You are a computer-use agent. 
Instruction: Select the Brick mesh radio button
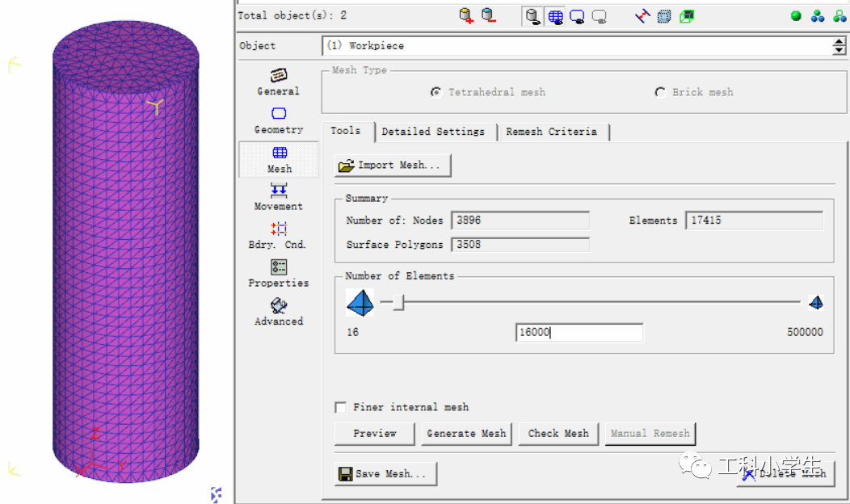click(x=660, y=92)
